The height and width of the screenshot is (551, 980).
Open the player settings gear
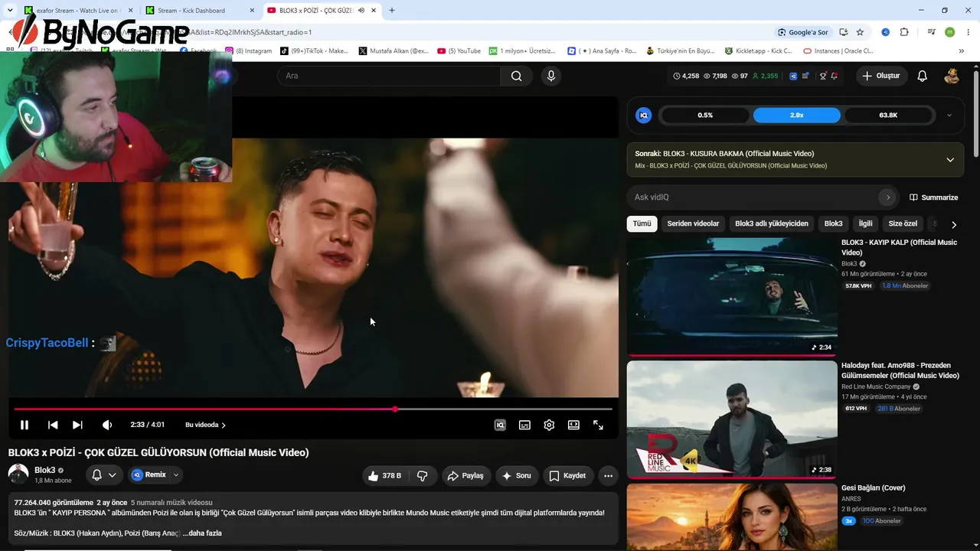(x=549, y=425)
